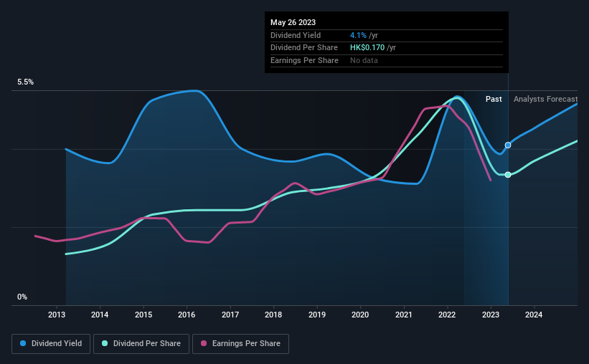Select the teal Dividend Per Share data point marker
589x364 pixels.
[508, 175]
